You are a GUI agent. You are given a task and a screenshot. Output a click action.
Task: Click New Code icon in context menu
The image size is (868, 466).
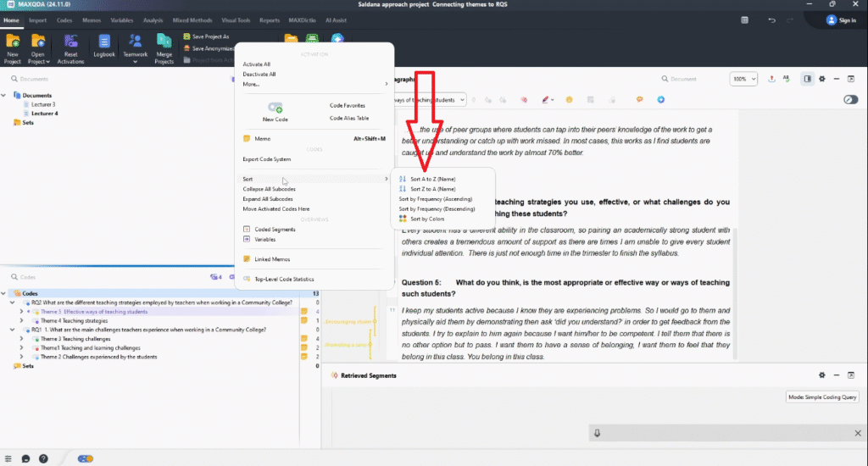pos(275,108)
